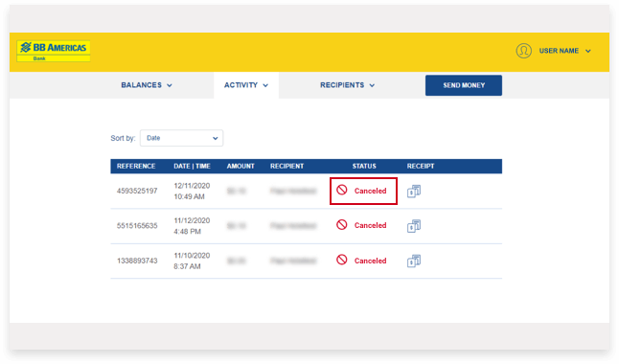Select reference number 5515165635
Image resolution: width=619 pixels, height=364 pixels.
point(137,226)
